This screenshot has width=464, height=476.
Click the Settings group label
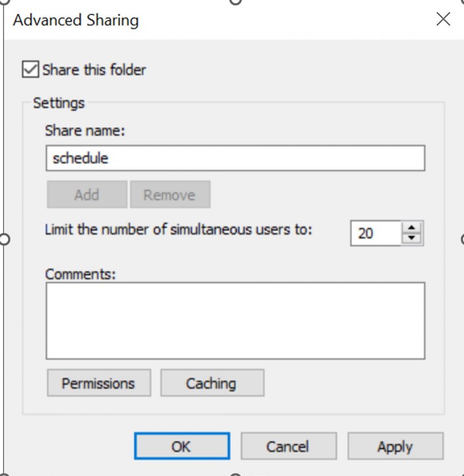[59, 103]
